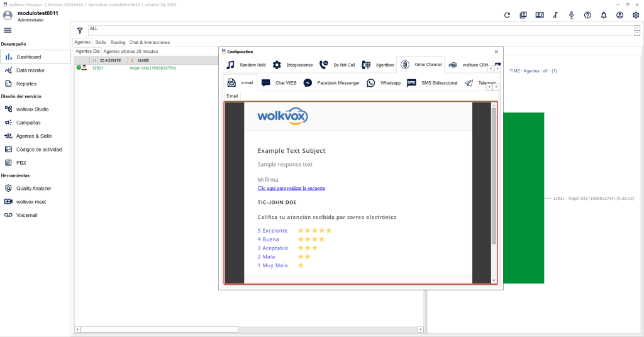Screen dimensions: 644x337
Task: Switch to Chat & Interacciones tab
Action: pos(150,42)
